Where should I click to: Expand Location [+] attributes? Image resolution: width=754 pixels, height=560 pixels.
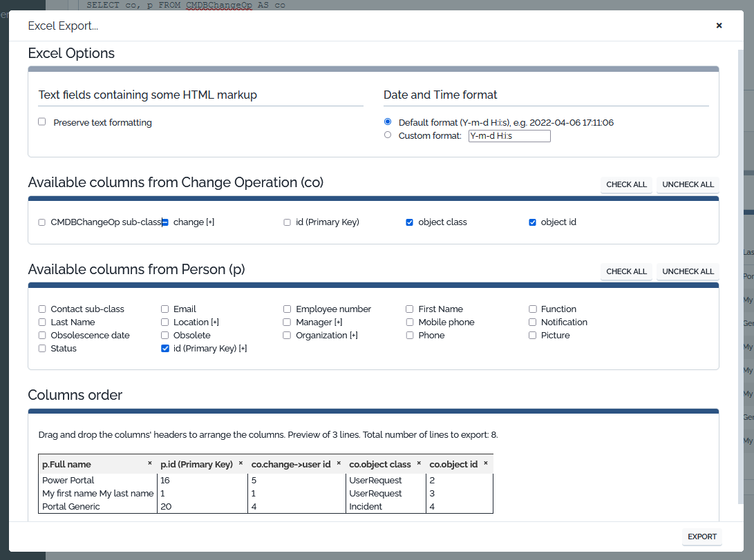coord(215,322)
